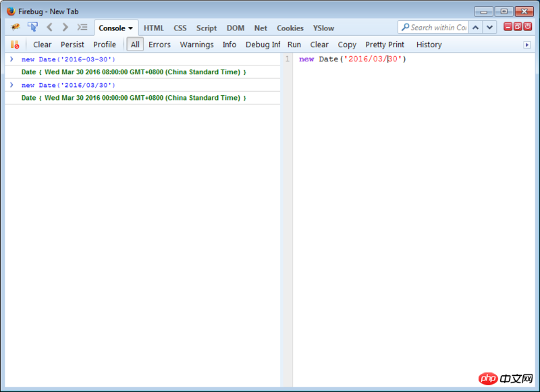The image size is (540, 392).
Task: Click Pretty Print in the editor toolbar
Action: 385,45
